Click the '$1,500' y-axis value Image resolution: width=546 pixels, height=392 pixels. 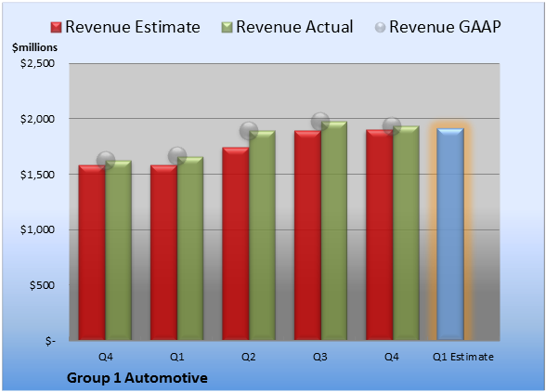(37, 175)
